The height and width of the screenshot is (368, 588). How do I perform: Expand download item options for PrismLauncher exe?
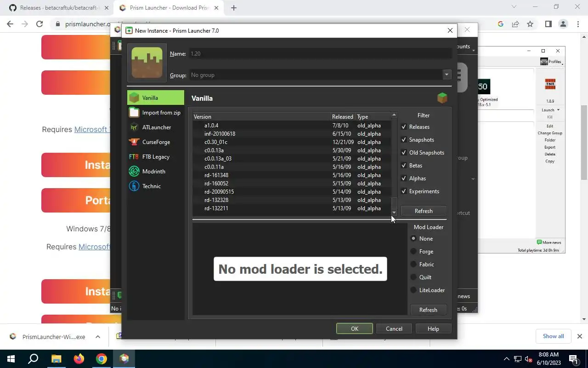(x=98, y=337)
